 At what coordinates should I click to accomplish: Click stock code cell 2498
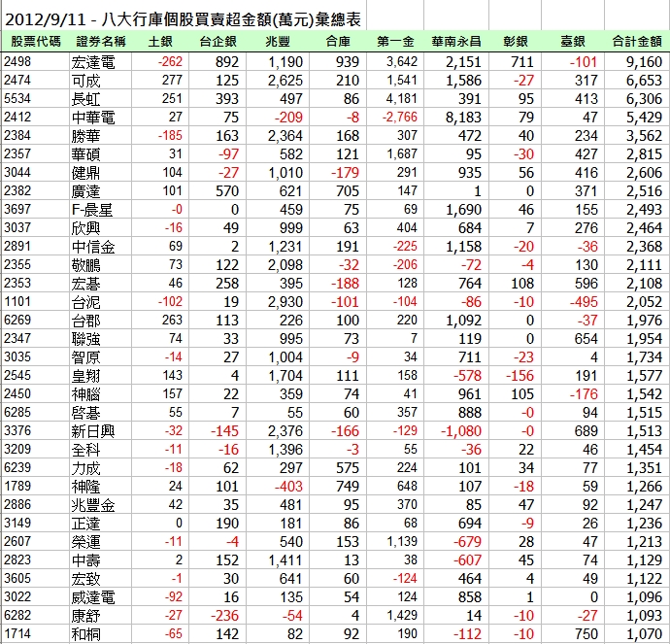pos(17,62)
